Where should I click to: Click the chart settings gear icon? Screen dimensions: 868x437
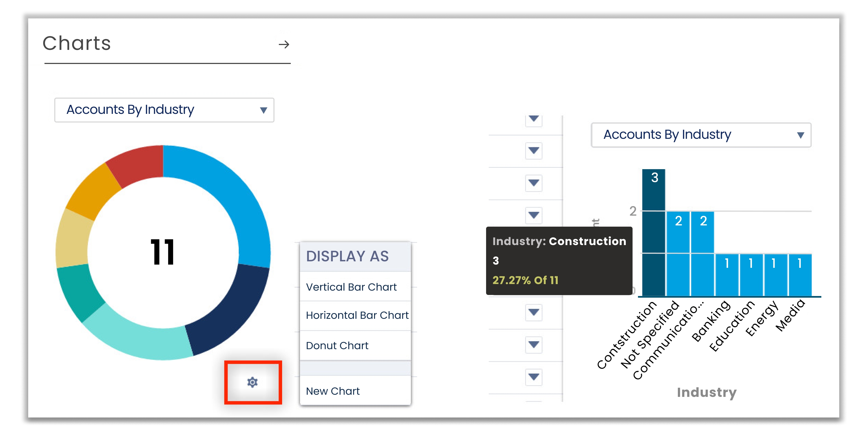252,382
